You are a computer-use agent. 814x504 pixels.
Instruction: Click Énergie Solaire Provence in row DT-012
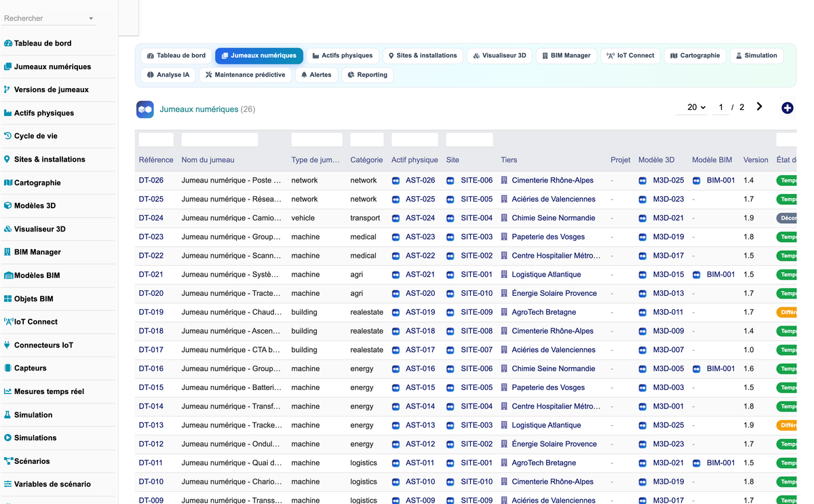[x=554, y=444]
